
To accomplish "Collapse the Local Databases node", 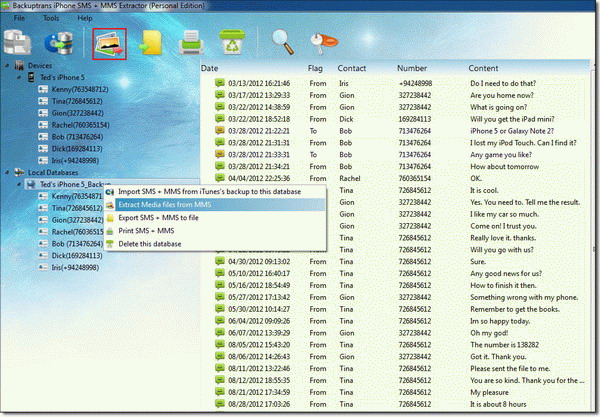I will (7, 173).
